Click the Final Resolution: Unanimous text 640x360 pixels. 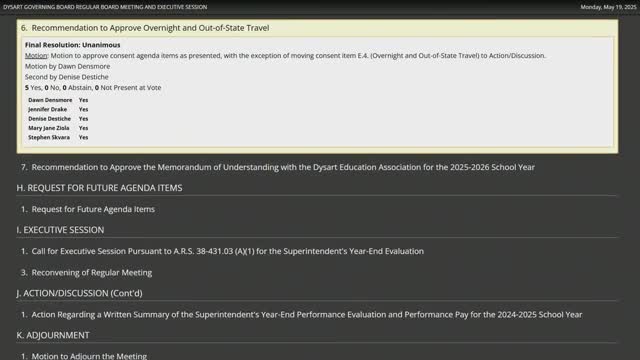pyautogui.click(x=73, y=45)
